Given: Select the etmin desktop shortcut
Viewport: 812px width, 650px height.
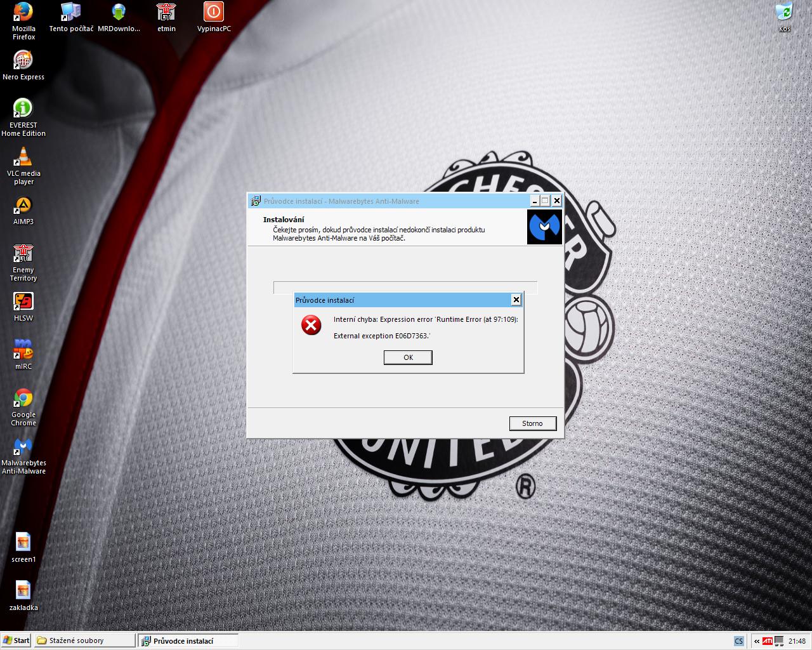Looking at the screenshot, I should click(x=166, y=17).
